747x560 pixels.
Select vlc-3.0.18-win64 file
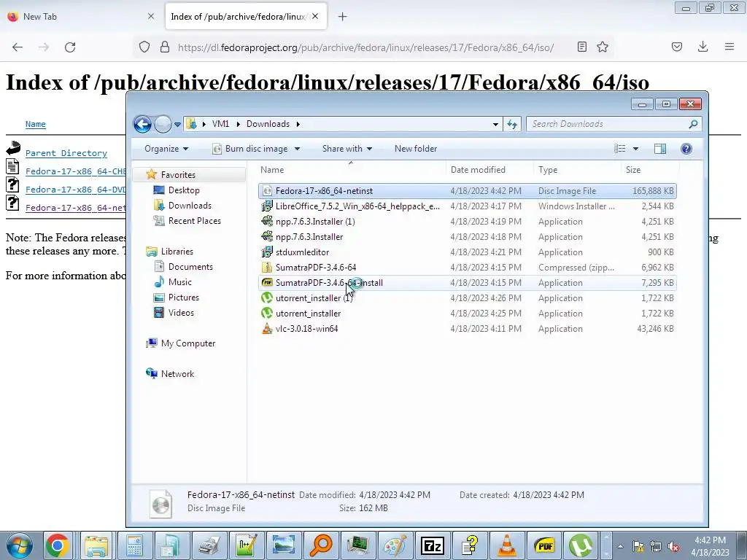[467, 329]
